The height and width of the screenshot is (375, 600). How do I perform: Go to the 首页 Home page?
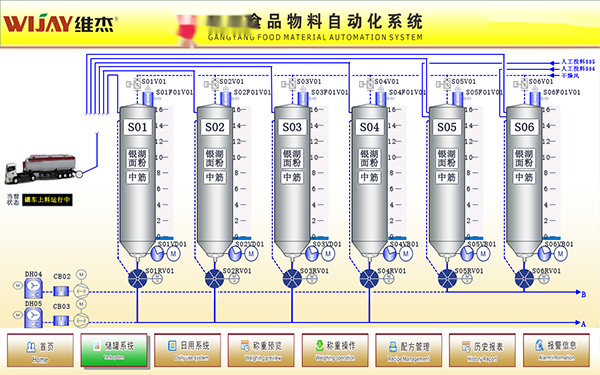[x=40, y=350]
